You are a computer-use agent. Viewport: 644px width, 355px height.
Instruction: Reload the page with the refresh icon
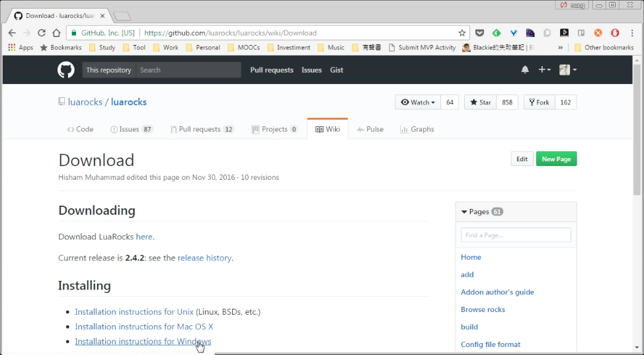42,33
